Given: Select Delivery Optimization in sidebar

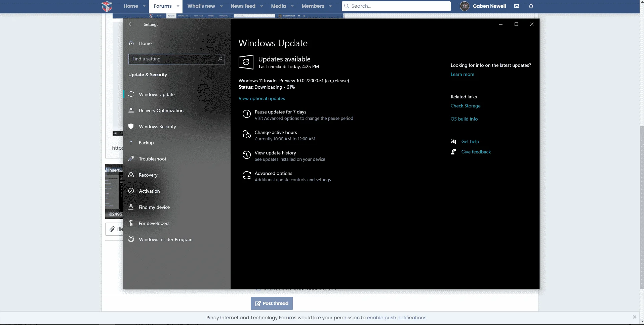Looking at the screenshot, I should tap(161, 110).
